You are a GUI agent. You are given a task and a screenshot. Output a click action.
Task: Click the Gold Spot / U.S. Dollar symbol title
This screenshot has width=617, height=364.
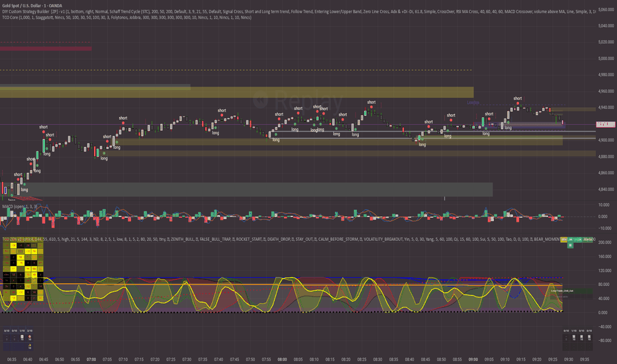click(32, 6)
